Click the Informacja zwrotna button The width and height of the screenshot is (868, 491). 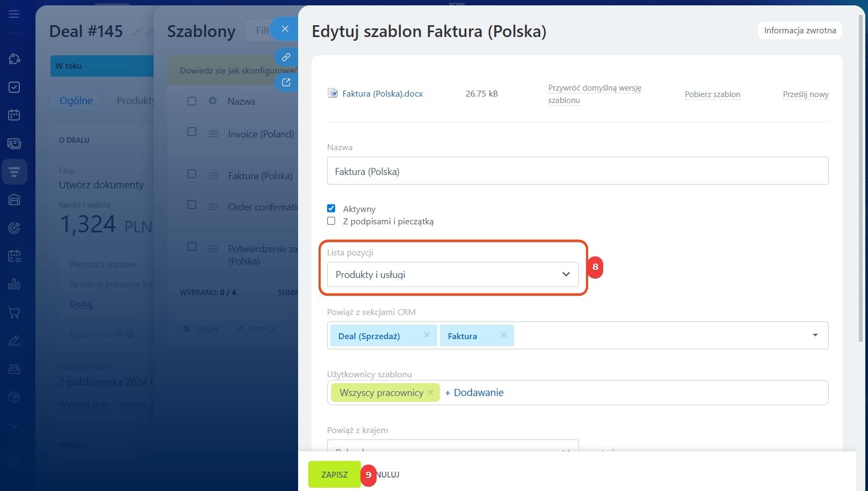800,31
